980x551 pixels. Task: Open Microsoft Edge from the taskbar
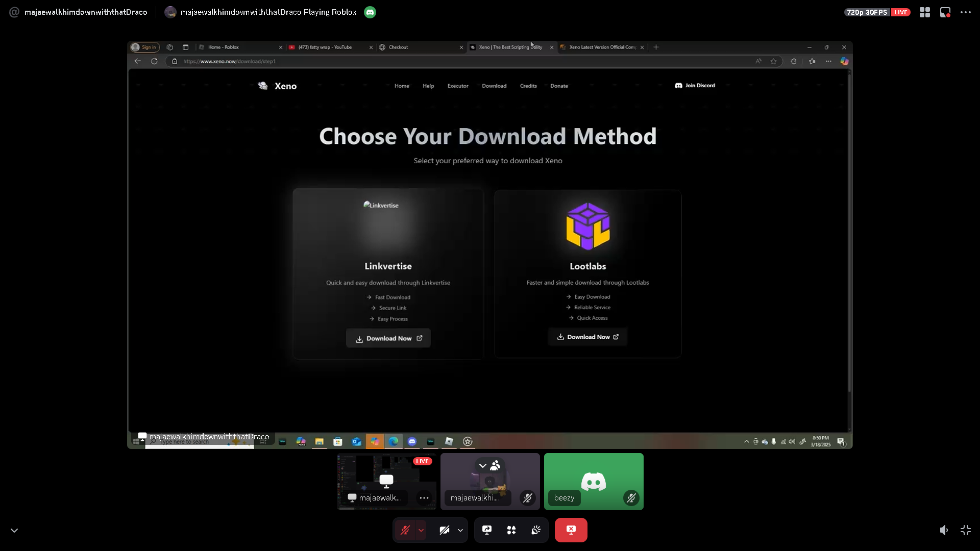(x=394, y=441)
